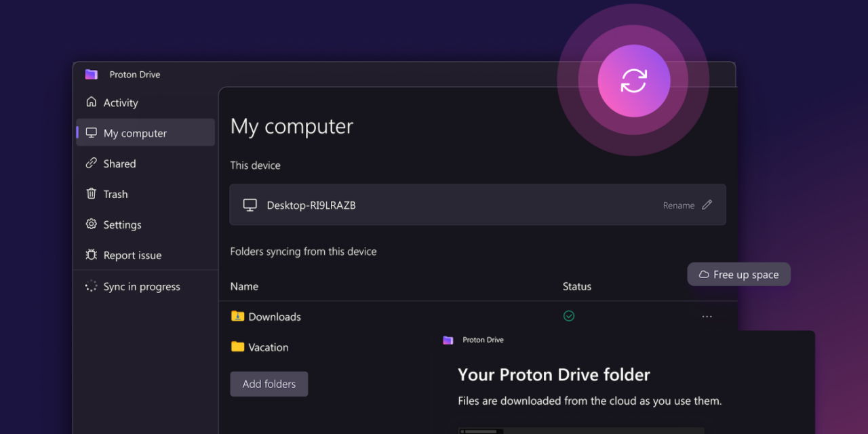Open the Activity section
The height and width of the screenshot is (434, 868).
[x=120, y=102]
